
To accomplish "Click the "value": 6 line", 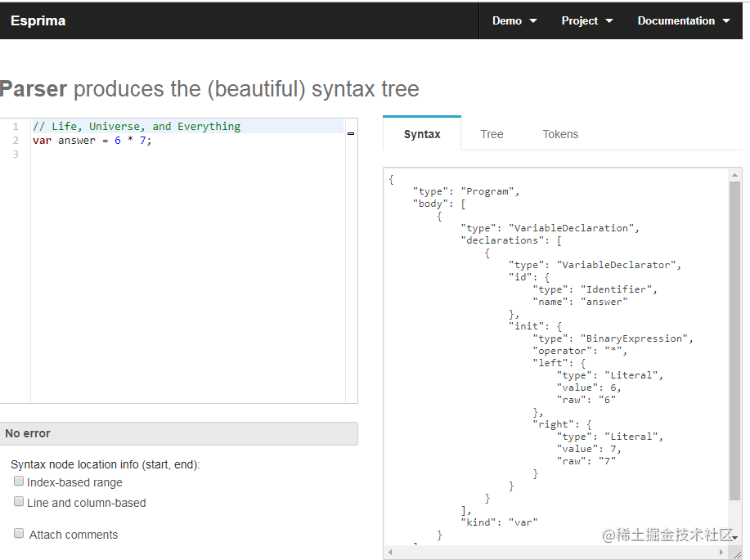I will (x=589, y=388).
